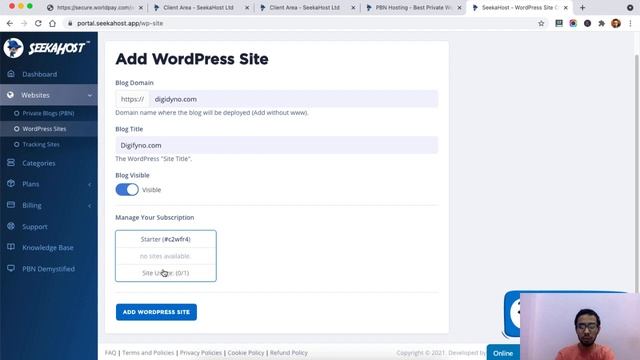Collapse the Websites menu chevron

click(x=90, y=95)
